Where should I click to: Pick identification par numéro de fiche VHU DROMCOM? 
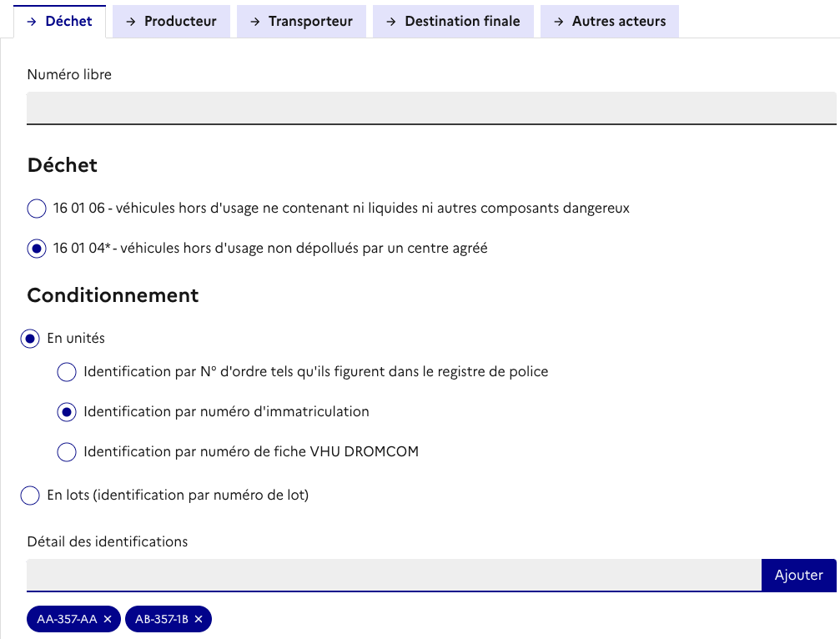coord(67,452)
